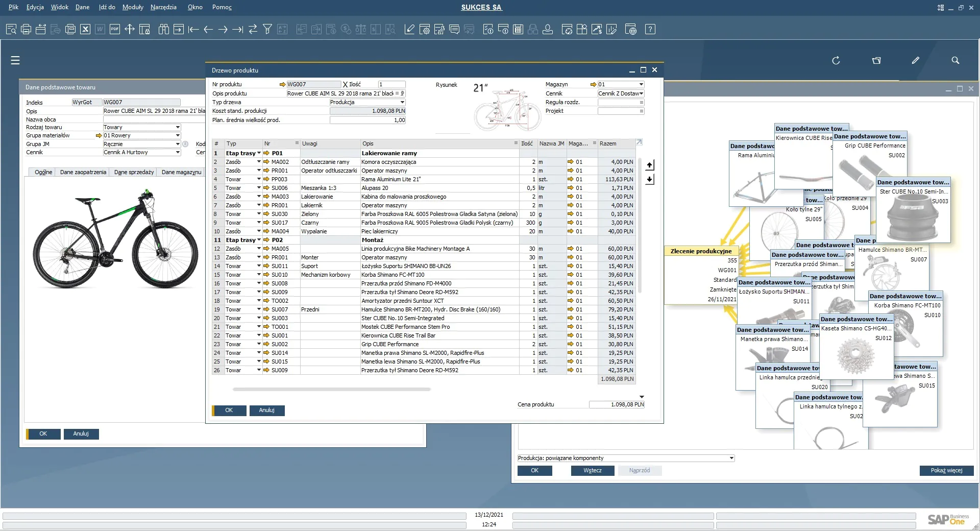Image resolution: width=980 pixels, height=531 pixels.
Task: Move selected row up with arrow icon
Action: 649,165
